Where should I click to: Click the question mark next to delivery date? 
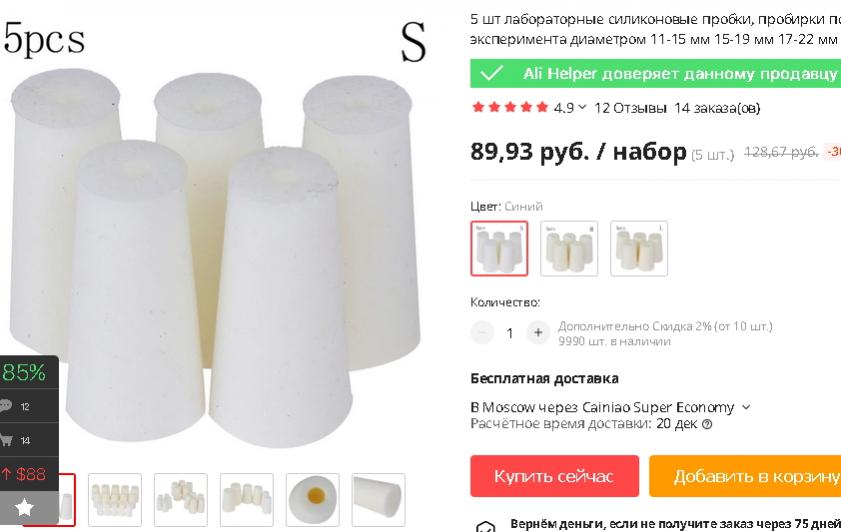point(707,424)
